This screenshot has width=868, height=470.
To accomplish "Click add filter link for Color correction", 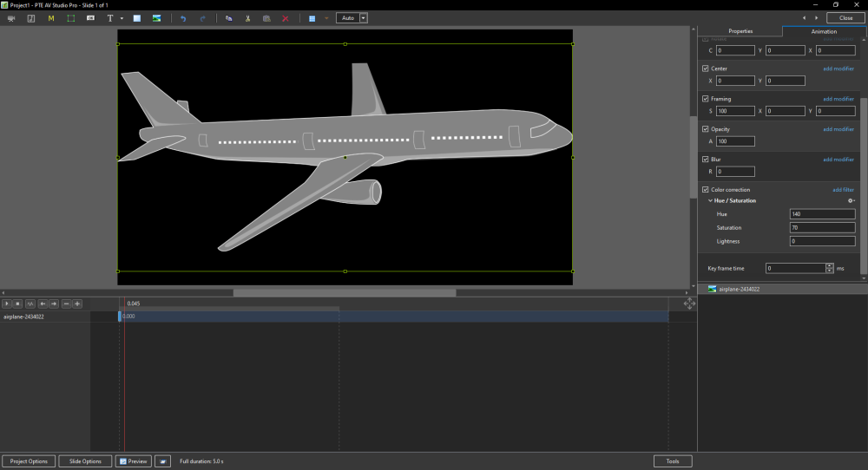I will (843, 190).
